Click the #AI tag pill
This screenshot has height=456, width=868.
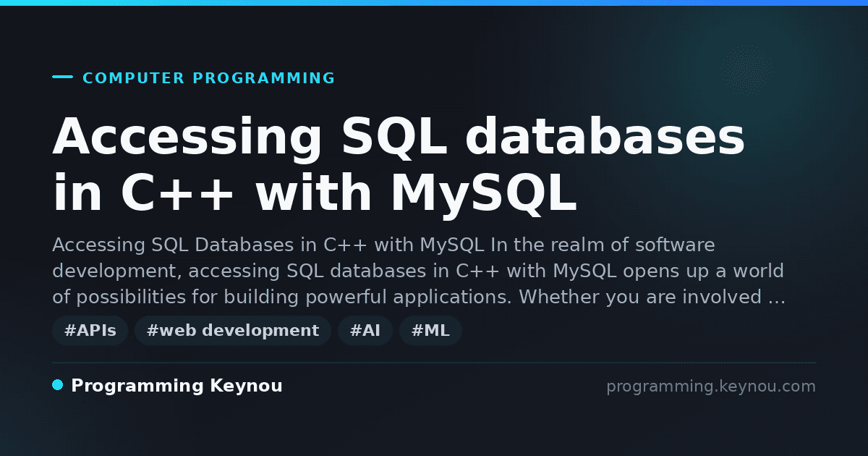(365, 331)
